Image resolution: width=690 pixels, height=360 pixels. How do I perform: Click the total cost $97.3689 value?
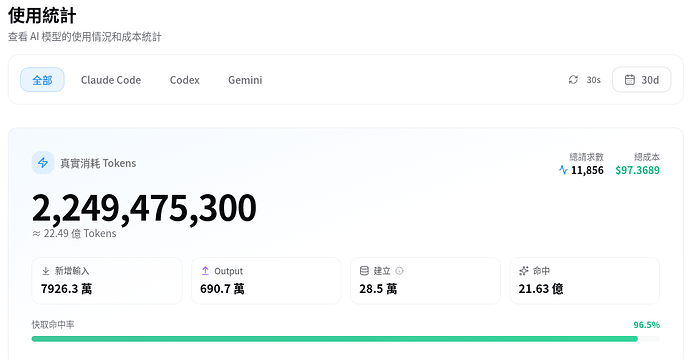click(x=637, y=170)
